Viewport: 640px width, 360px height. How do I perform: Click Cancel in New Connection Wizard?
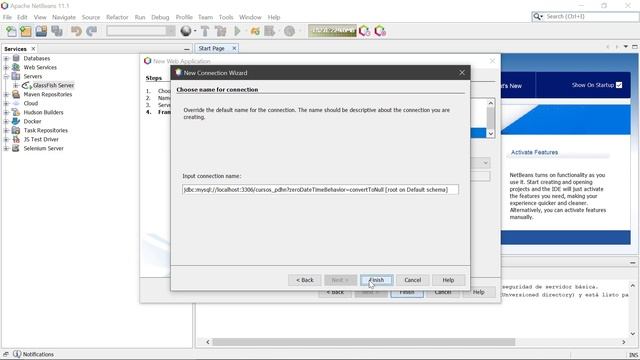tap(412, 280)
